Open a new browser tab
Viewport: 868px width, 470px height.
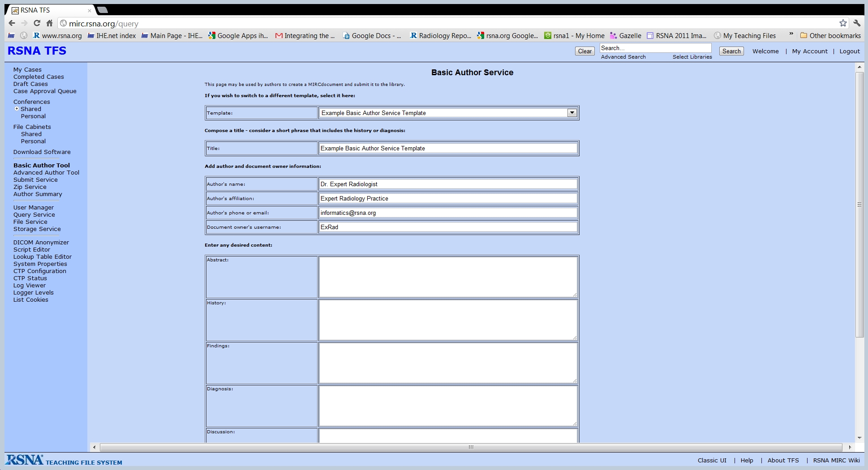click(x=103, y=10)
